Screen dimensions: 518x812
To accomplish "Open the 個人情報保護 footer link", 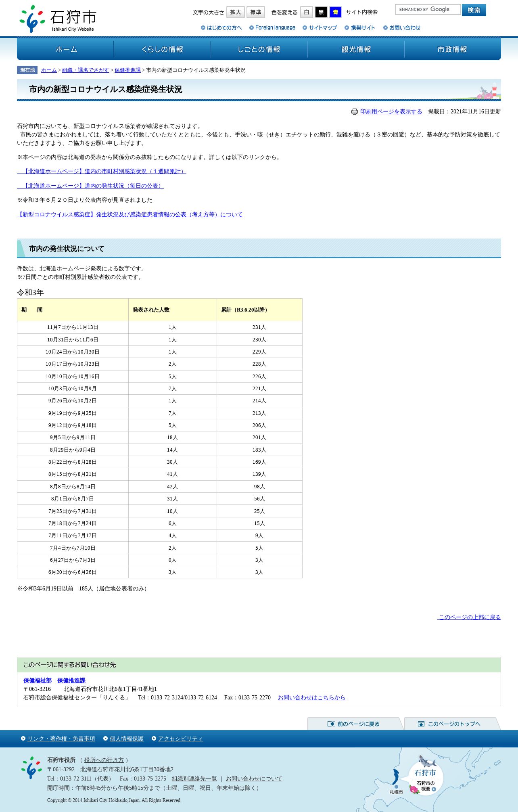I will pyautogui.click(x=127, y=739).
